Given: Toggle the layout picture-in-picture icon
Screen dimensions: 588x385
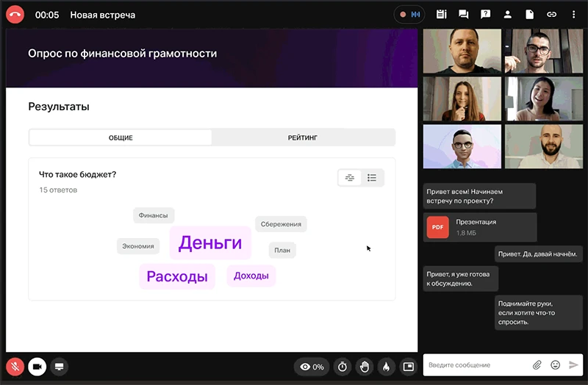Looking at the screenshot, I should click(409, 367).
